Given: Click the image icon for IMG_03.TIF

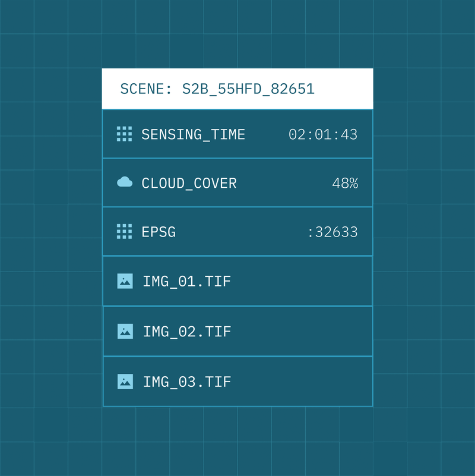Looking at the screenshot, I should (x=125, y=382).
